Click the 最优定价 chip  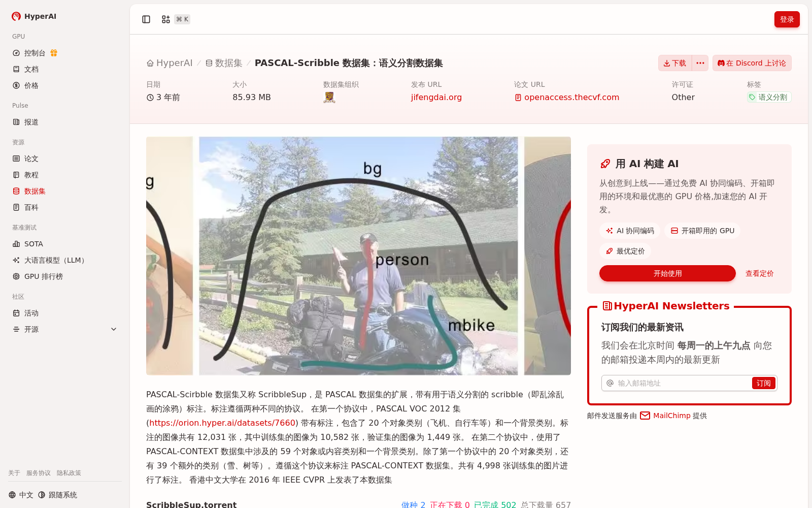click(625, 251)
